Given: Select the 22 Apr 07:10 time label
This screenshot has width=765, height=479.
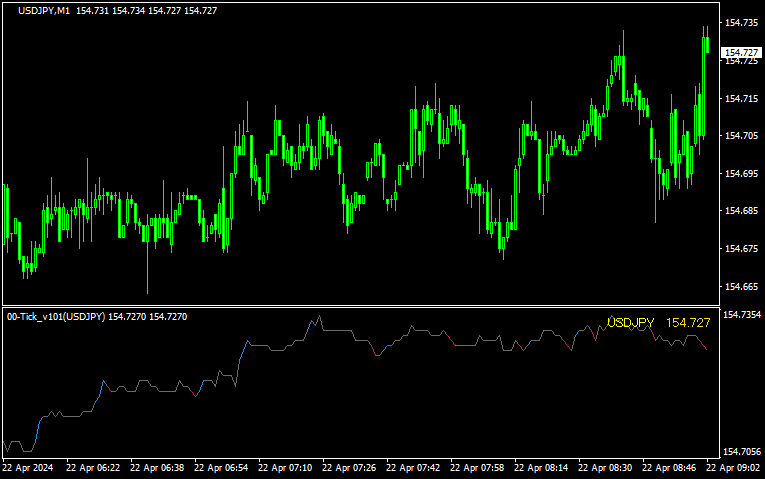Looking at the screenshot, I should pyautogui.click(x=287, y=467).
